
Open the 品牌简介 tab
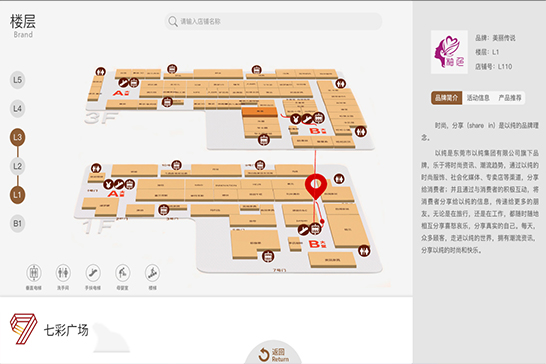446,98
